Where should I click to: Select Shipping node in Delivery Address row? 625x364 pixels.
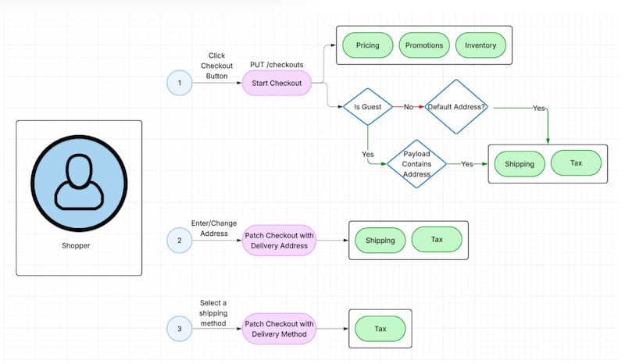380,241
